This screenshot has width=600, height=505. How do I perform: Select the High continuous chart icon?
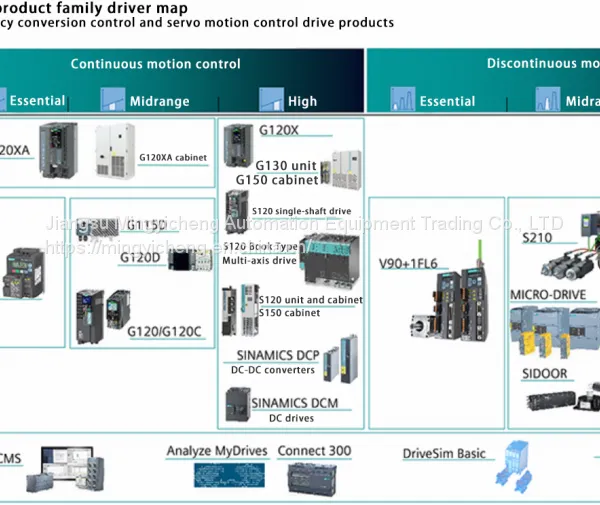coord(271,99)
